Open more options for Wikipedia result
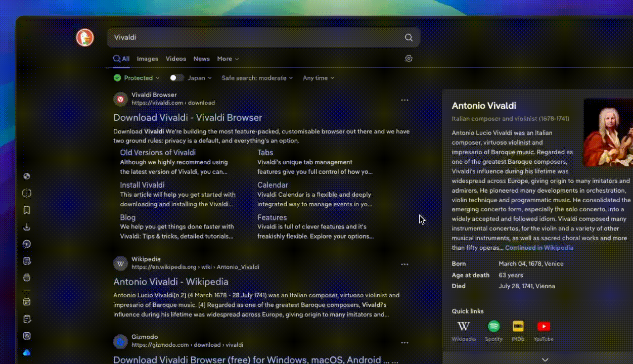 click(404, 264)
